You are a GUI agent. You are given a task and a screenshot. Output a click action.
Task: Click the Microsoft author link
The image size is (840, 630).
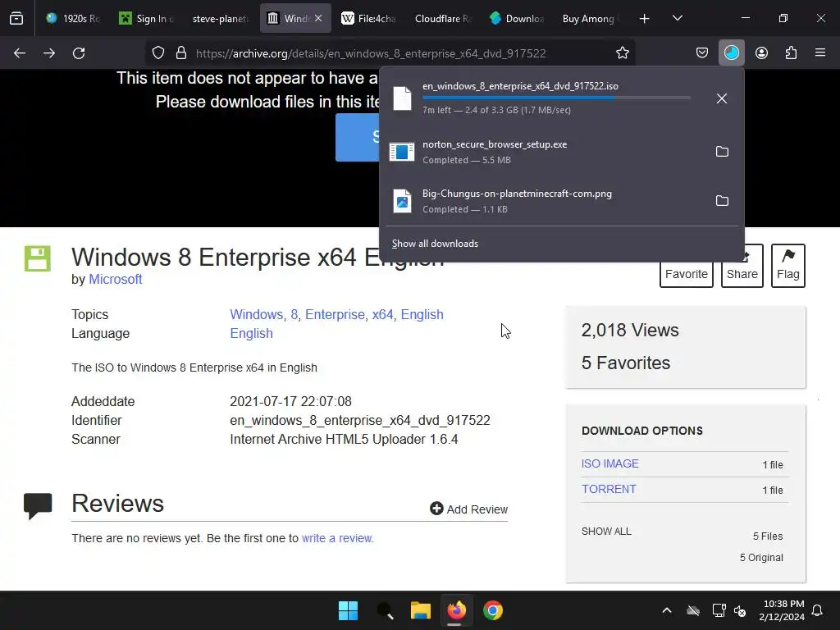point(115,279)
